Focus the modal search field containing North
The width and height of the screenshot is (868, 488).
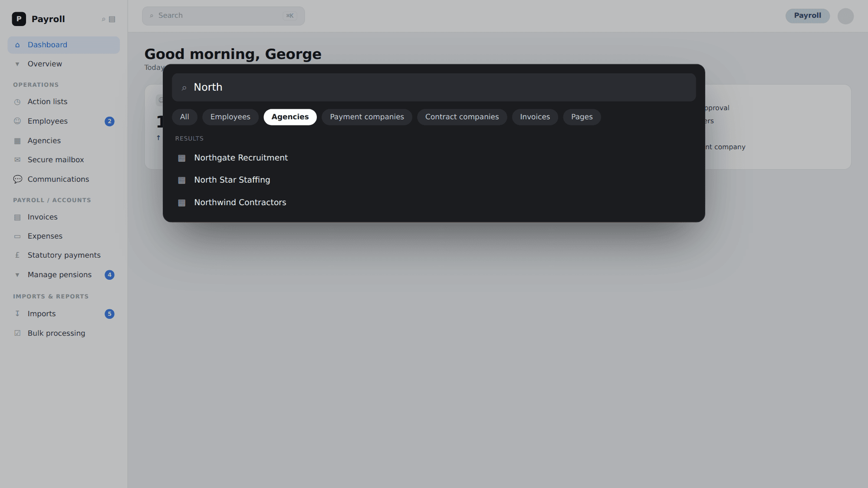[434, 87]
